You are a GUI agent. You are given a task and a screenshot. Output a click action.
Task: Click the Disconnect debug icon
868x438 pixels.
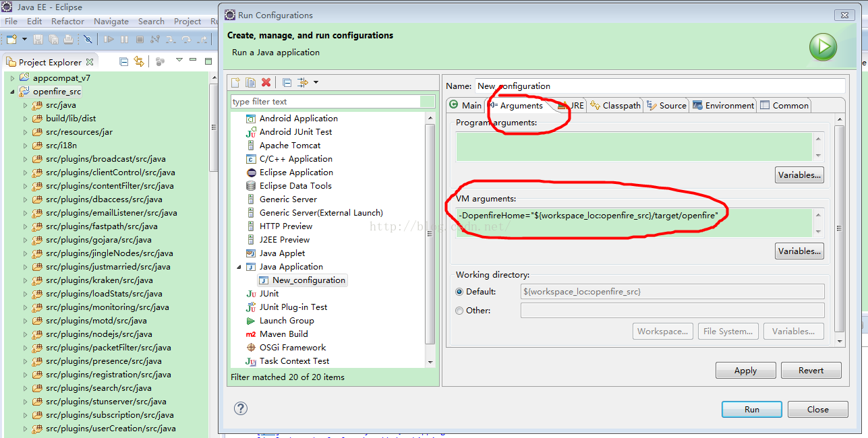(x=155, y=40)
